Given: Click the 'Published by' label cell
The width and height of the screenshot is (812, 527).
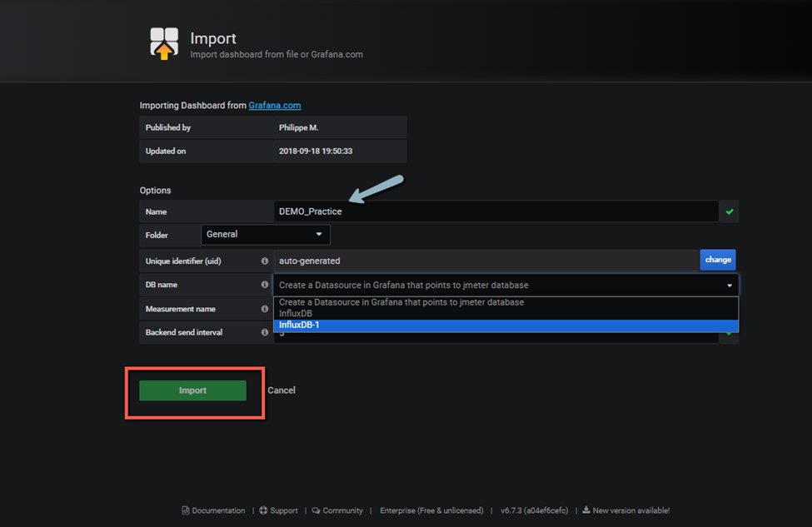Looking at the screenshot, I should click(206, 127).
